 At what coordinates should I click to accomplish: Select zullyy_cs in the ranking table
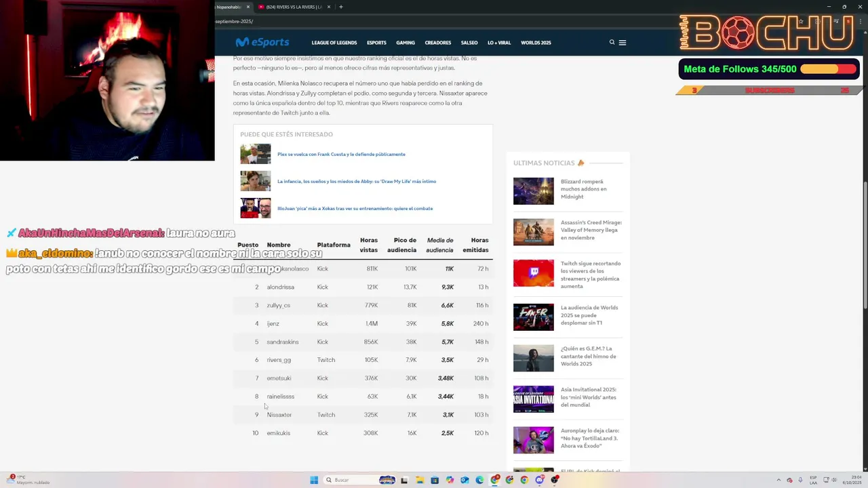[x=278, y=306]
